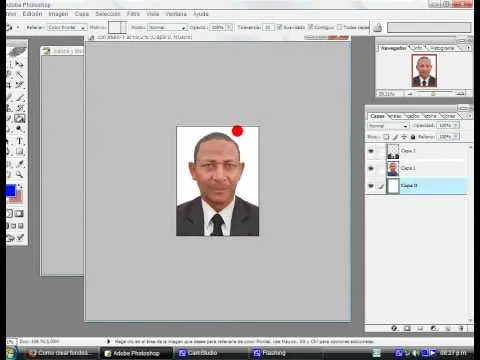Open the status bar info arrow
Image resolution: width=480 pixels, height=360 pixels.
108,341
